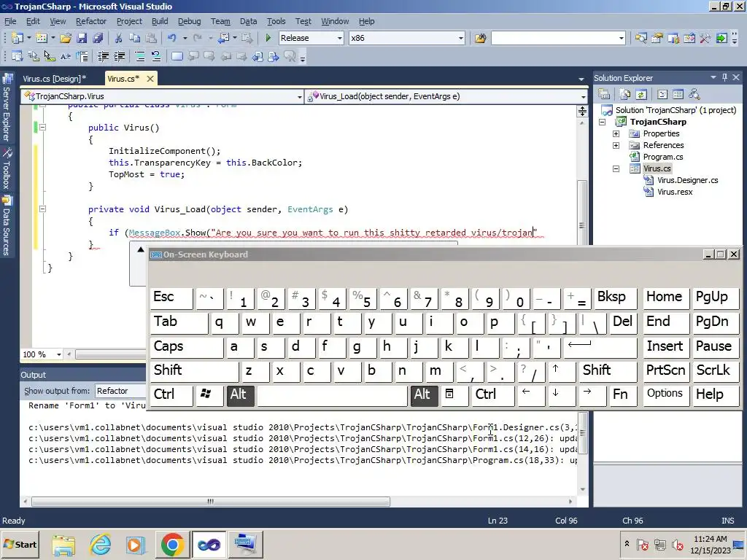Open Solution Explorer toolbar icon
This screenshot has height=560, width=747.
pyautogui.click(x=640, y=38)
